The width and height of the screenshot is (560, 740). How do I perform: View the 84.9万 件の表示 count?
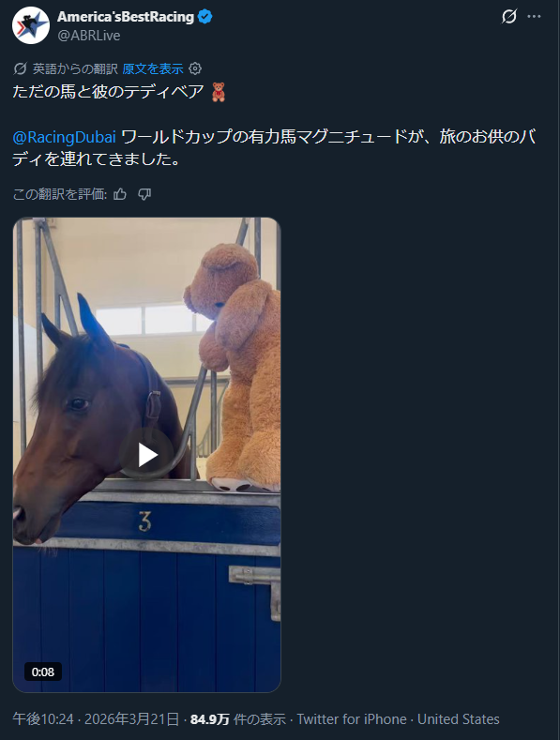pos(238,718)
